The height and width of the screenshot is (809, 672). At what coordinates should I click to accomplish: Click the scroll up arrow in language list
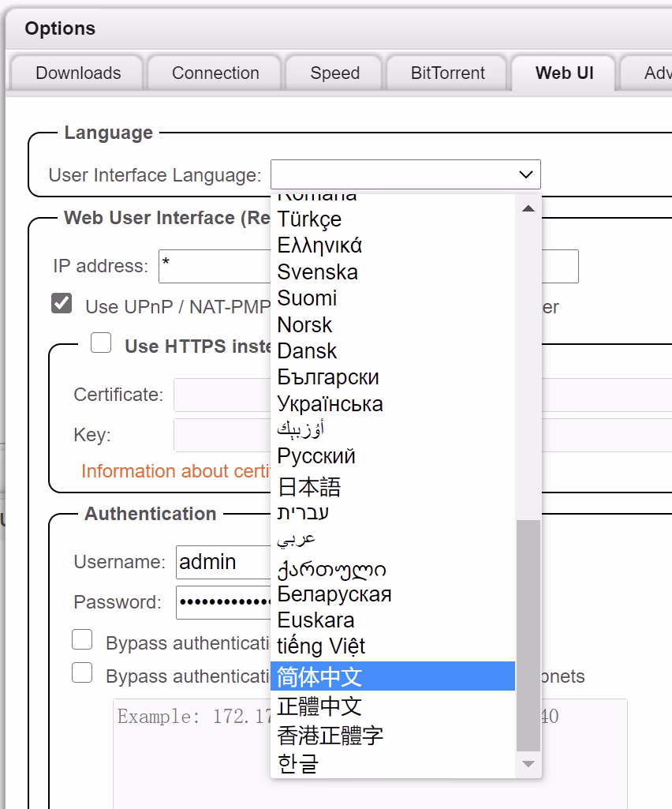(528, 208)
